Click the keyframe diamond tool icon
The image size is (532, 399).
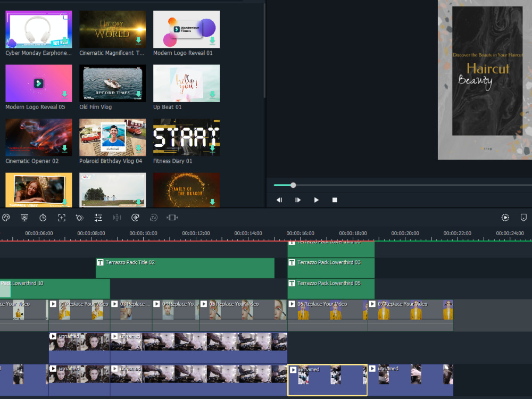tap(80, 218)
